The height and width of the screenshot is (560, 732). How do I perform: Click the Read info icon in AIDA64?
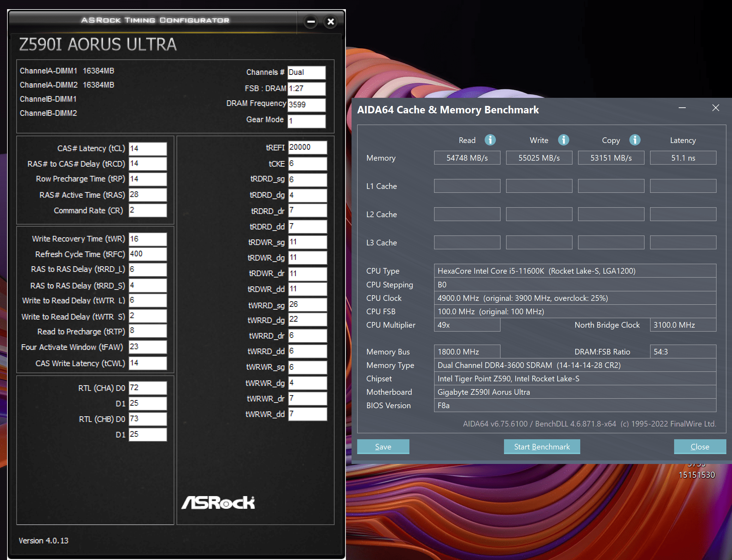490,140
